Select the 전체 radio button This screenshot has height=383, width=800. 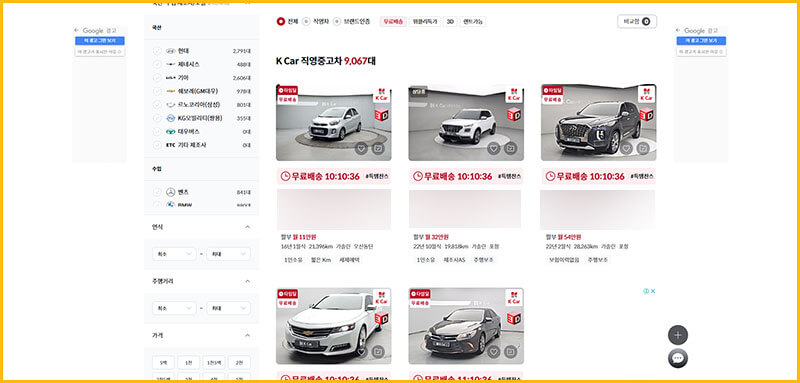pyautogui.click(x=281, y=21)
